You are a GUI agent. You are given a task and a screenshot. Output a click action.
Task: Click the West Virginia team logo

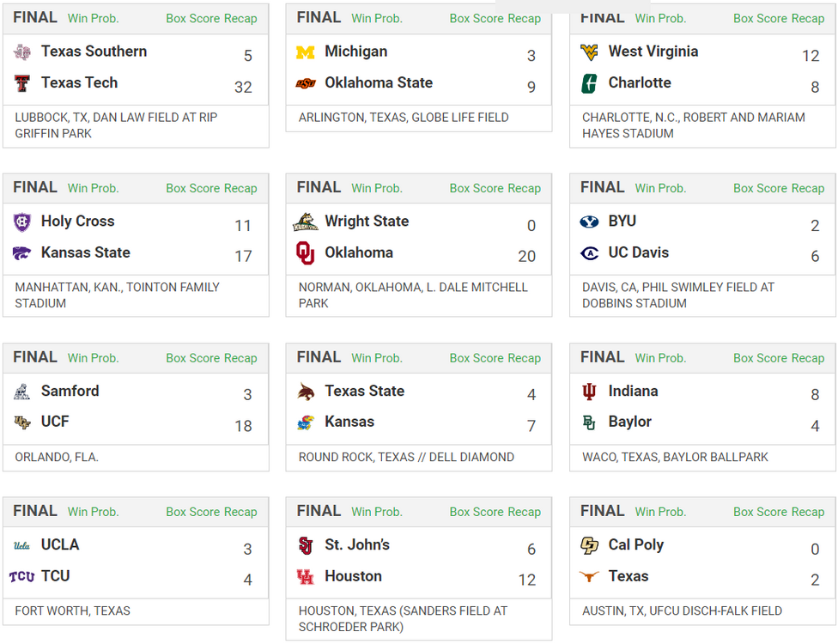coord(589,52)
